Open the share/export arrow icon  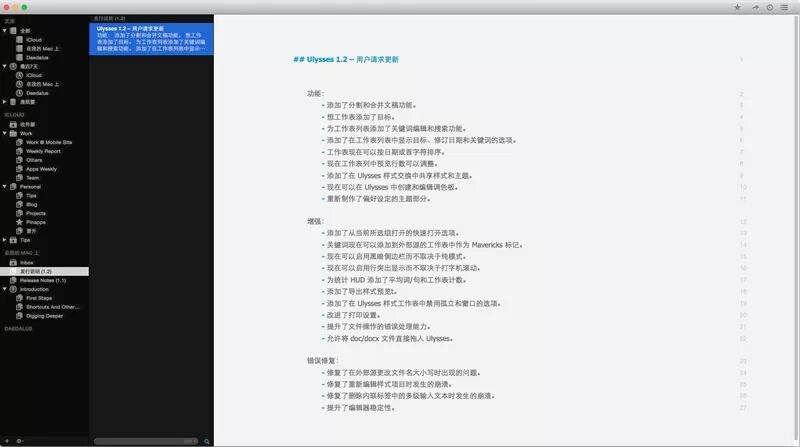tap(756, 7)
